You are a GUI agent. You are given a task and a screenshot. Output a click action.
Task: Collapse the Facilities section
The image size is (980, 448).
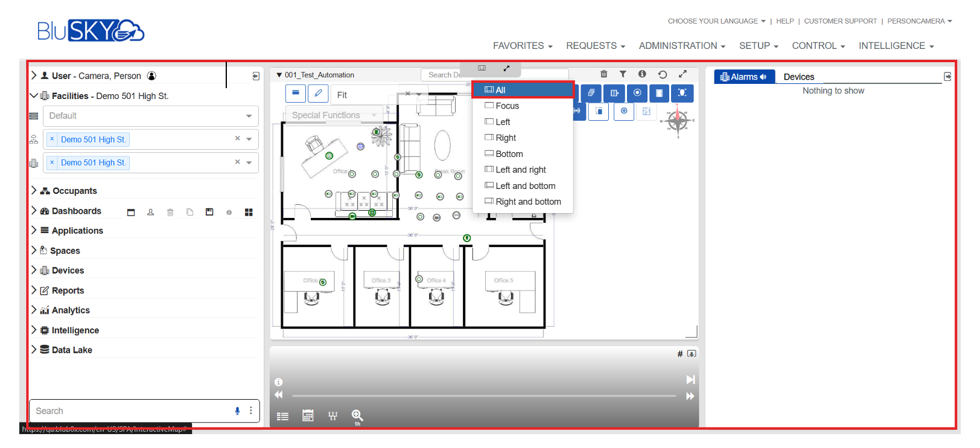click(x=34, y=95)
